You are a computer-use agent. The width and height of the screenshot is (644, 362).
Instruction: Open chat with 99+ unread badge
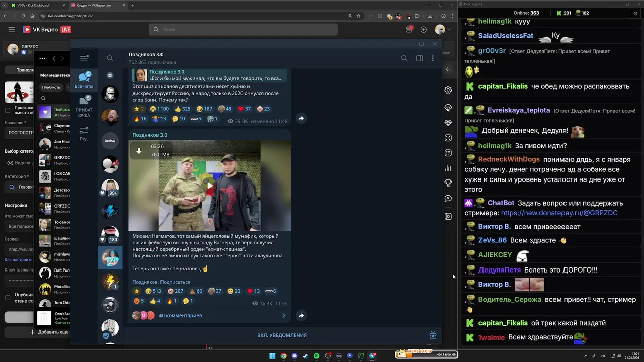point(110,187)
